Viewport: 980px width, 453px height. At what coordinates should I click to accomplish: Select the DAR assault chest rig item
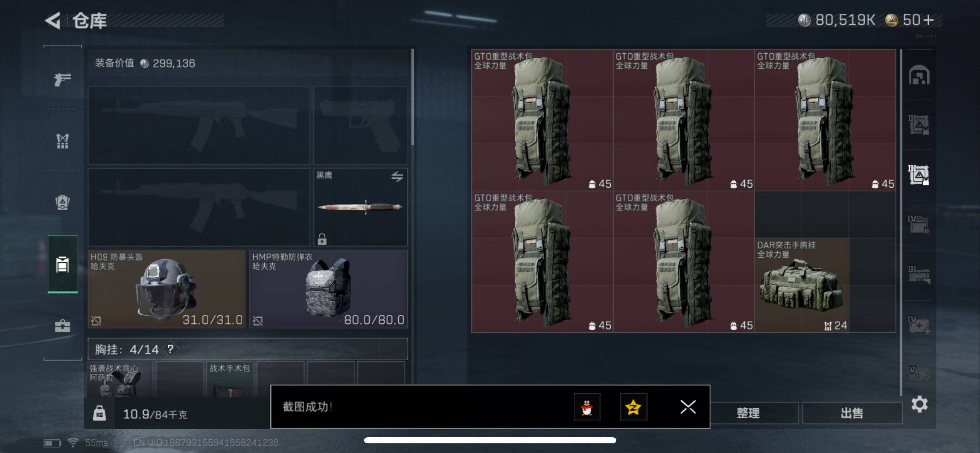click(802, 285)
